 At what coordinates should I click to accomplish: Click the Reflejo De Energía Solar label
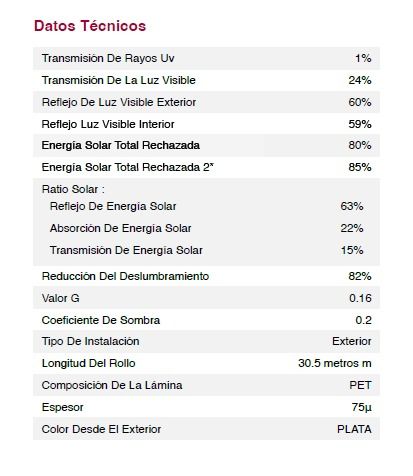[x=113, y=206]
